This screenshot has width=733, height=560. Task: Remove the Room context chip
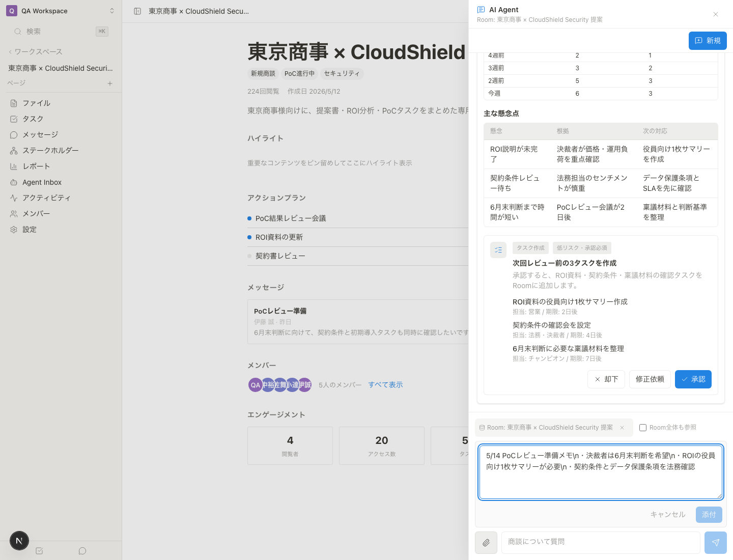point(622,428)
